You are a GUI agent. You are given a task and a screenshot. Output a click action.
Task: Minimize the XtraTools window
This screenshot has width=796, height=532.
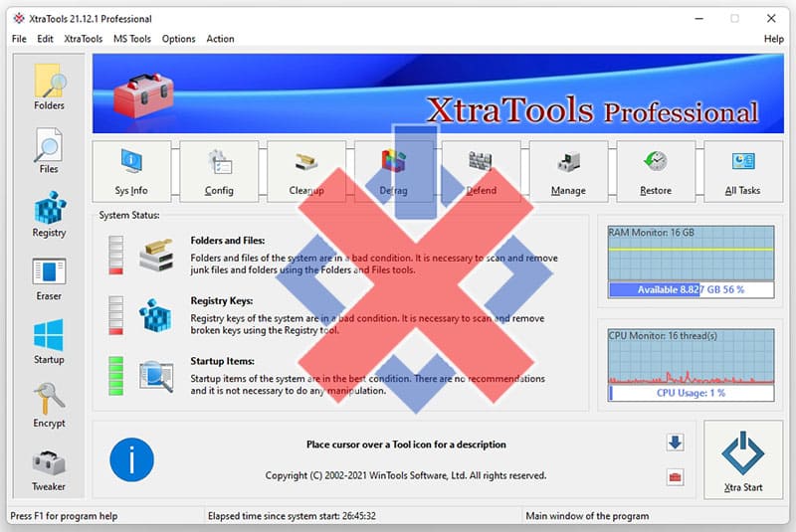[699, 18]
